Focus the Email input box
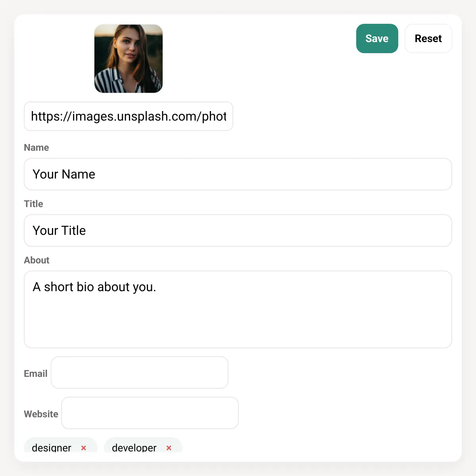Screen dimensions: 476x476 click(140, 372)
